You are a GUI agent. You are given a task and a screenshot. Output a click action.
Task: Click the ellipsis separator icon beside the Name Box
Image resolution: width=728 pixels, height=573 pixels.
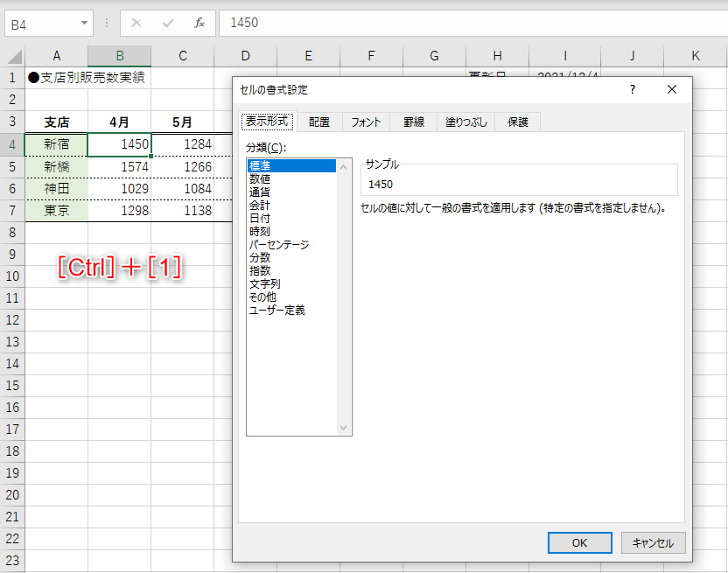(x=105, y=24)
